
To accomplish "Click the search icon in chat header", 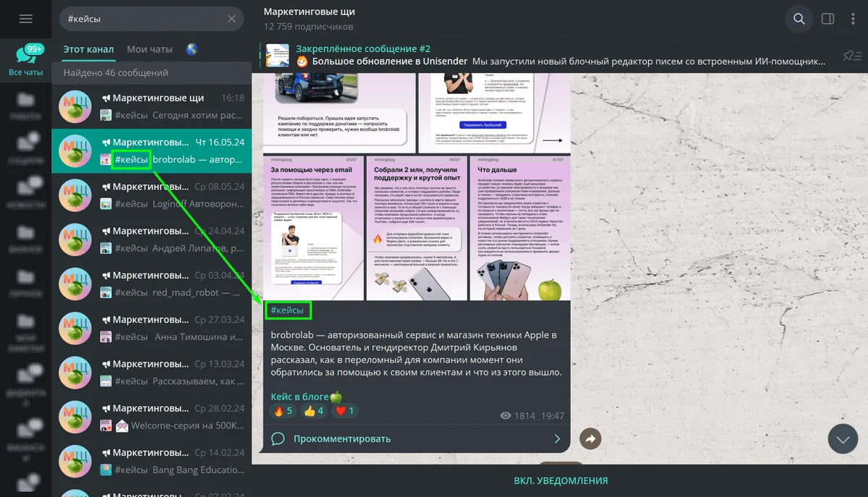I will (799, 19).
